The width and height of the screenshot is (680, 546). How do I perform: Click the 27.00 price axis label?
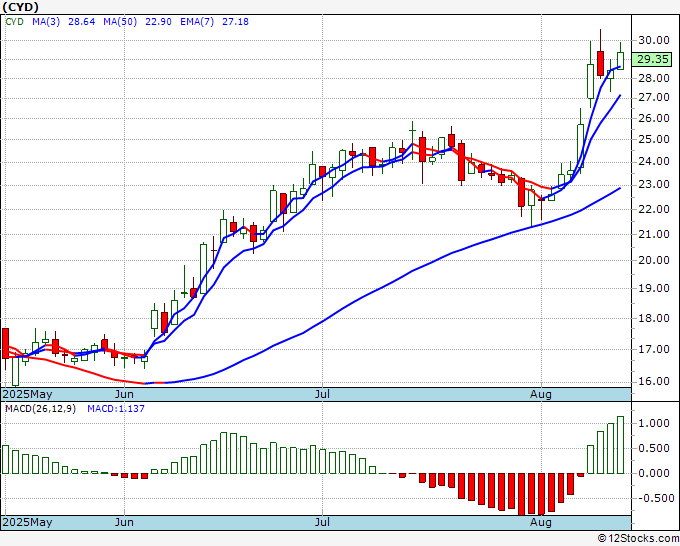pos(654,98)
